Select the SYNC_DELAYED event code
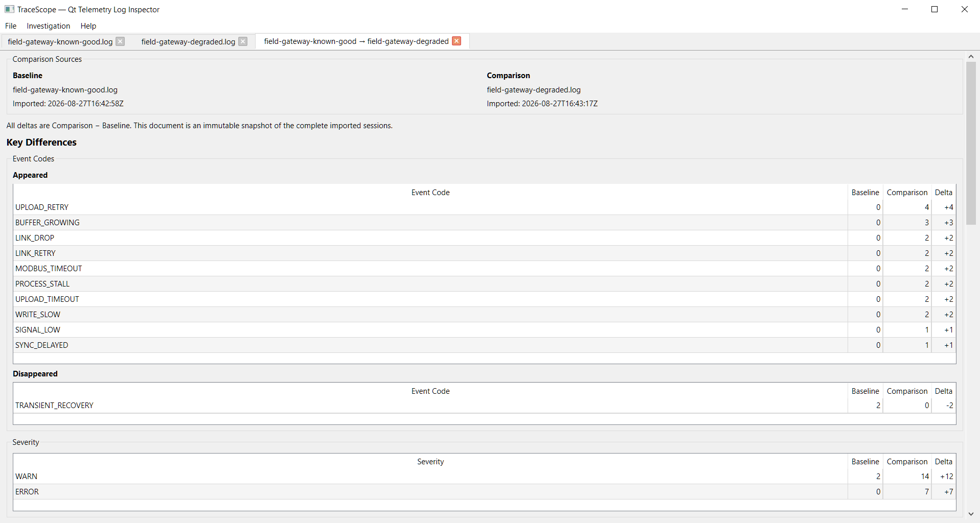The height and width of the screenshot is (523, 980). tap(41, 345)
